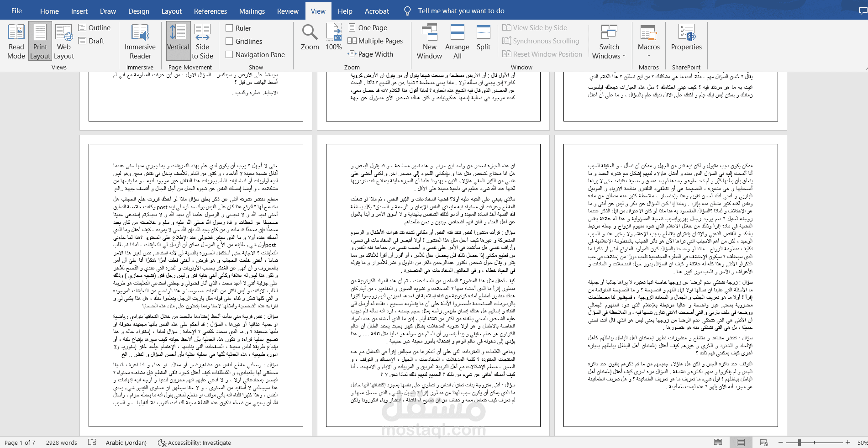Open a New Window
The image size is (868, 448).
coord(429,42)
